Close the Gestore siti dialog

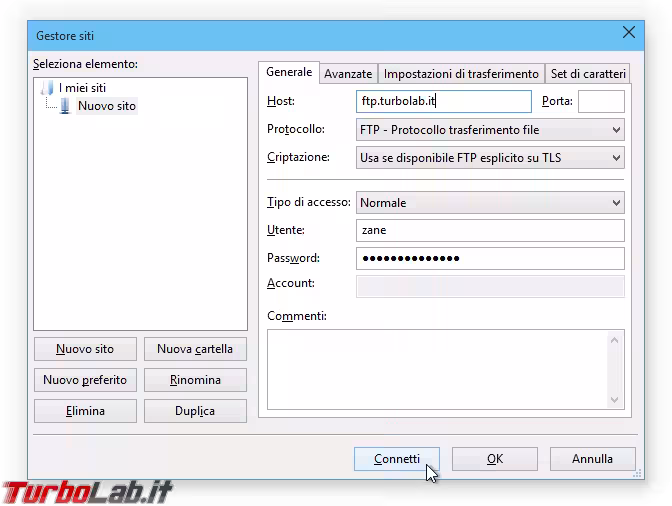(x=629, y=32)
